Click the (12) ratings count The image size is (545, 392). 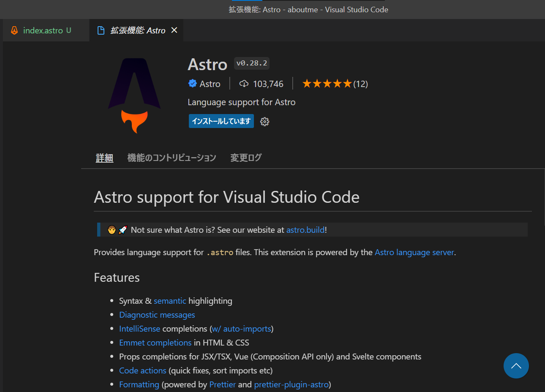[x=361, y=83]
